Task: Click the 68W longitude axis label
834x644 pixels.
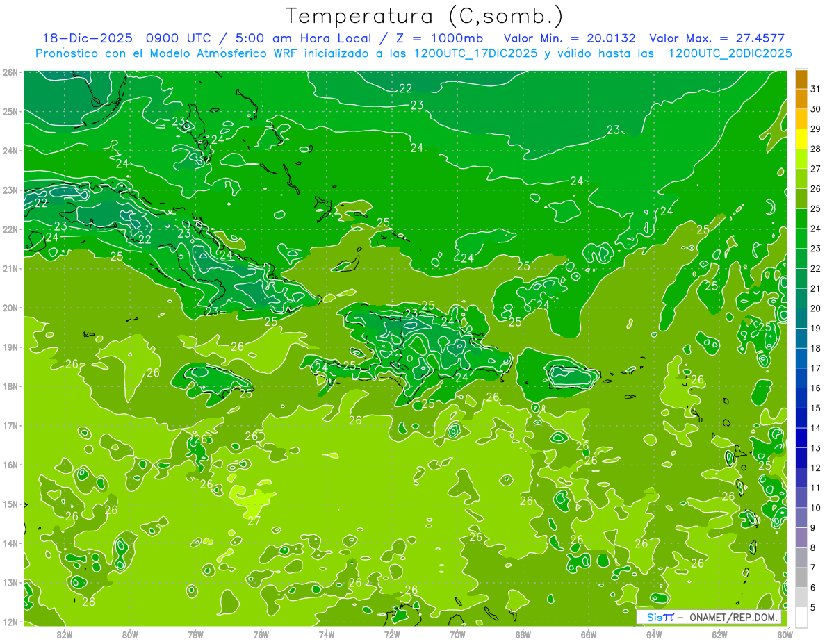Action: tap(523, 634)
